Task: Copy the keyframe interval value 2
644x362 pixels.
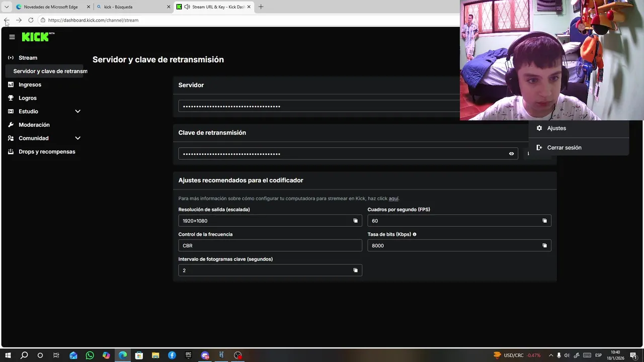Action: pos(355,270)
